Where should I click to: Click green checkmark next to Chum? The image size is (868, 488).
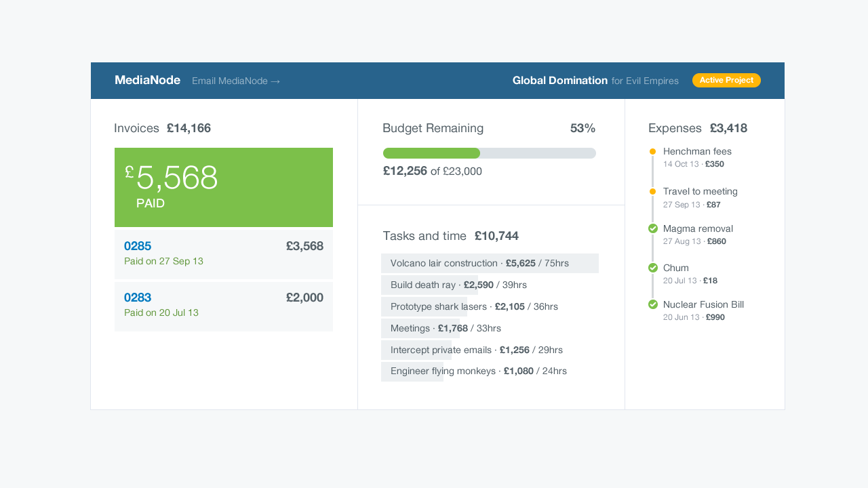click(653, 268)
